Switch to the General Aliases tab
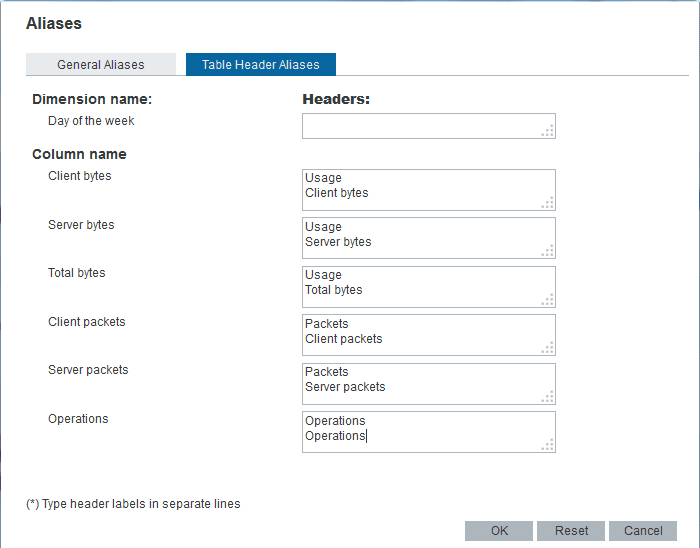The height and width of the screenshot is (548, 700). (101, 64)
